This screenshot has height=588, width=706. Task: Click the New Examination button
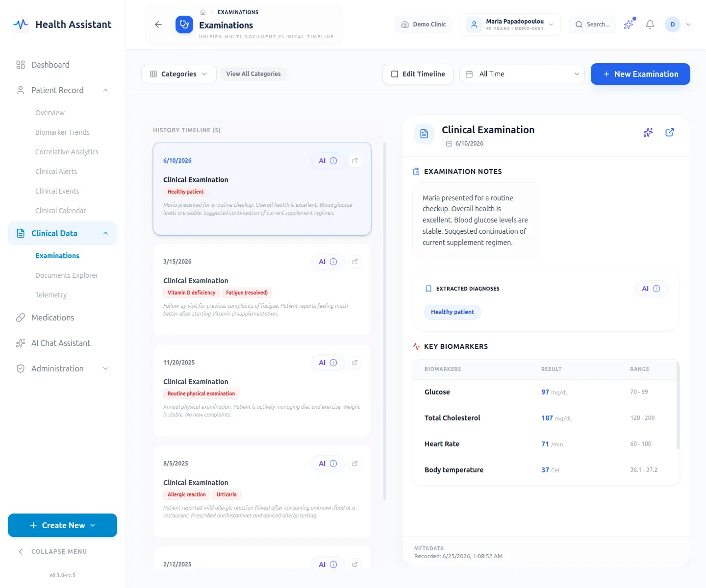click(640, 74)
